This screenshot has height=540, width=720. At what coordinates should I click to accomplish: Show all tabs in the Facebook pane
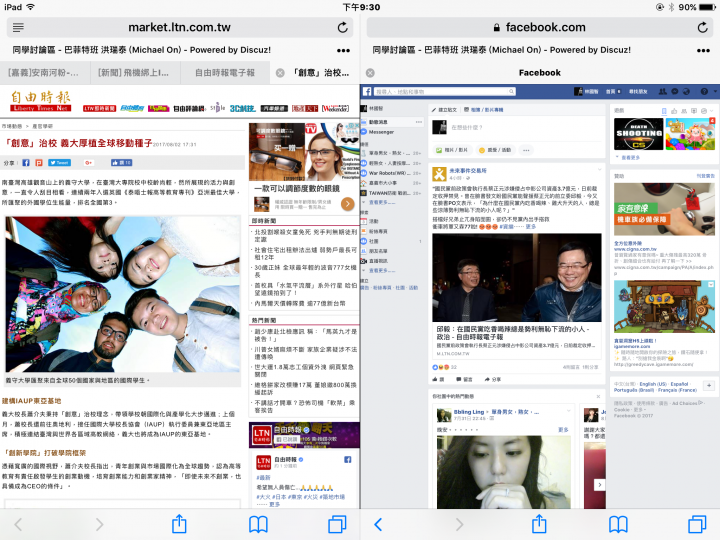[698, 524]
